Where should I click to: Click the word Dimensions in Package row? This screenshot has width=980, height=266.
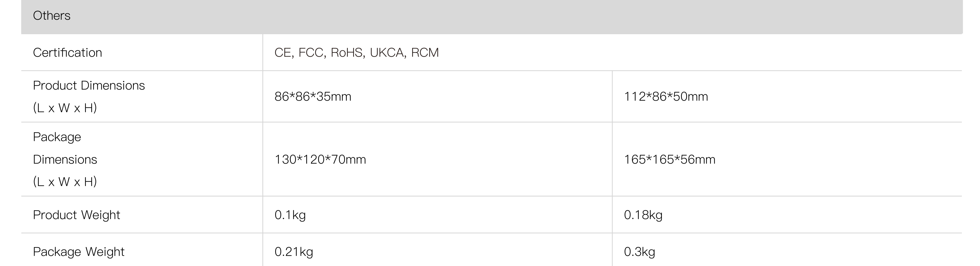coord(65,160)
